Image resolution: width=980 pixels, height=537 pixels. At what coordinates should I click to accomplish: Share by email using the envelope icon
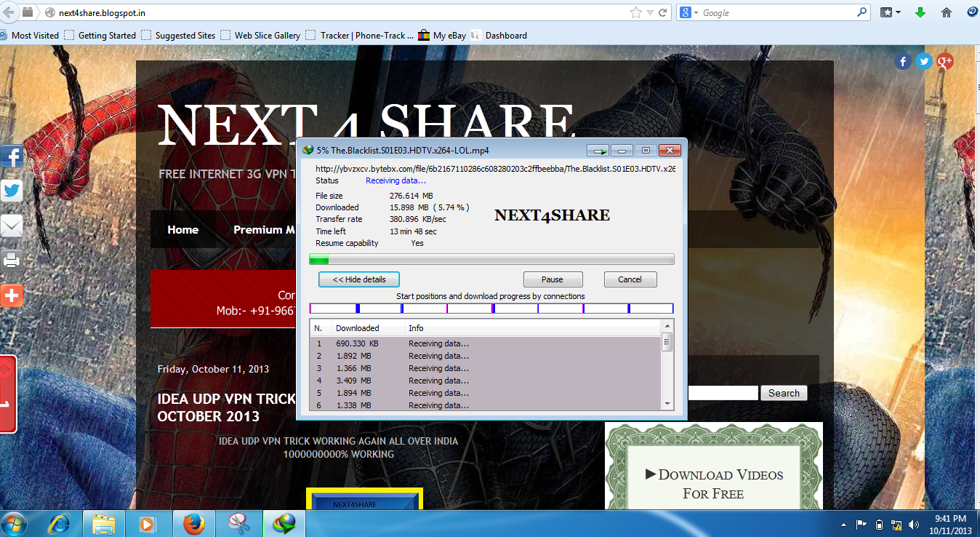(x=11, y=226)
